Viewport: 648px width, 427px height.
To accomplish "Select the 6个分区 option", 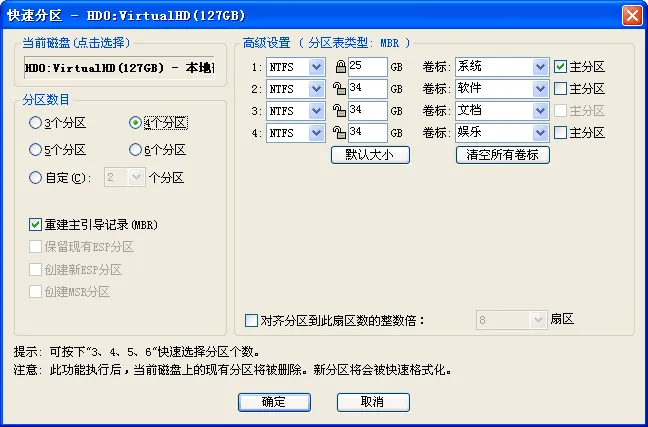I will point(135,150).
